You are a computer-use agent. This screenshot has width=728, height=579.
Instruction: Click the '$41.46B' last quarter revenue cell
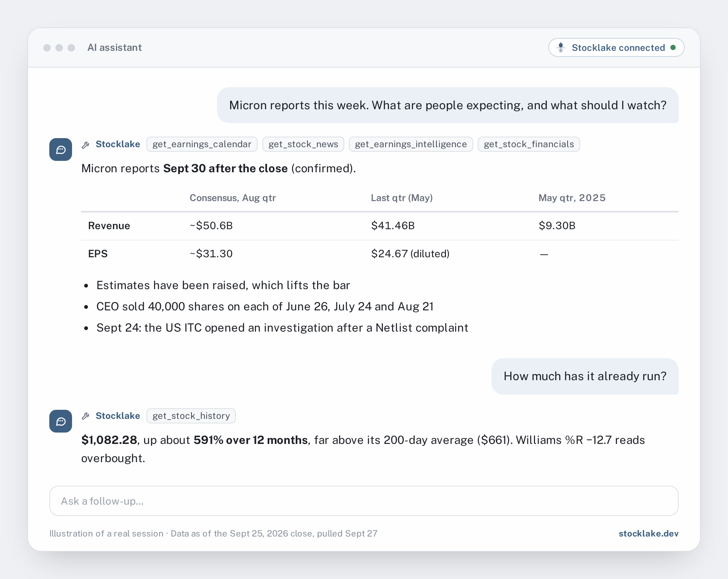393,226
